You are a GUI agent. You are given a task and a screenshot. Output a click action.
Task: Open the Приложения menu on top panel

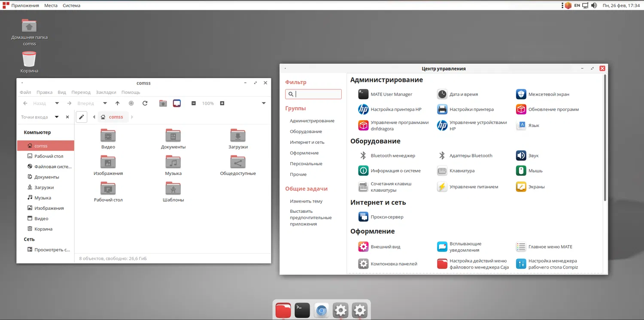pyautogui.click(x=25, y=6)
